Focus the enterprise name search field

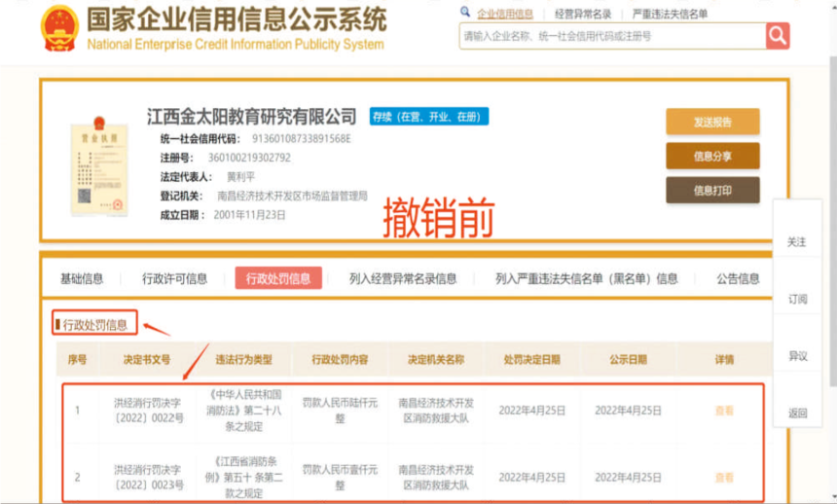tap(612, 36)
